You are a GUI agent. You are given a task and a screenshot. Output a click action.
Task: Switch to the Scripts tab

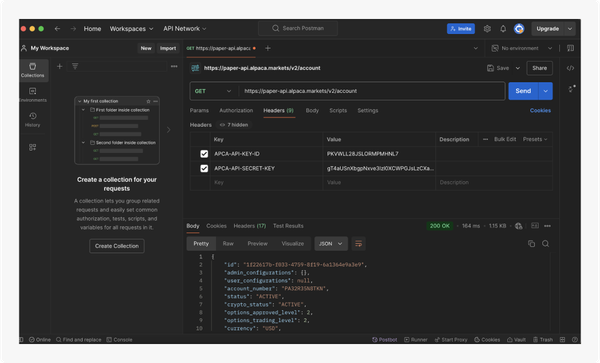[338, 111]
